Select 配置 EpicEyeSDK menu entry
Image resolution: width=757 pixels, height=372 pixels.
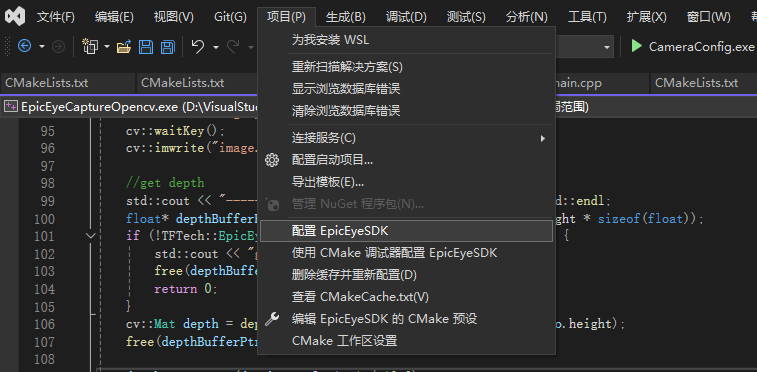(x=406, y=231)
